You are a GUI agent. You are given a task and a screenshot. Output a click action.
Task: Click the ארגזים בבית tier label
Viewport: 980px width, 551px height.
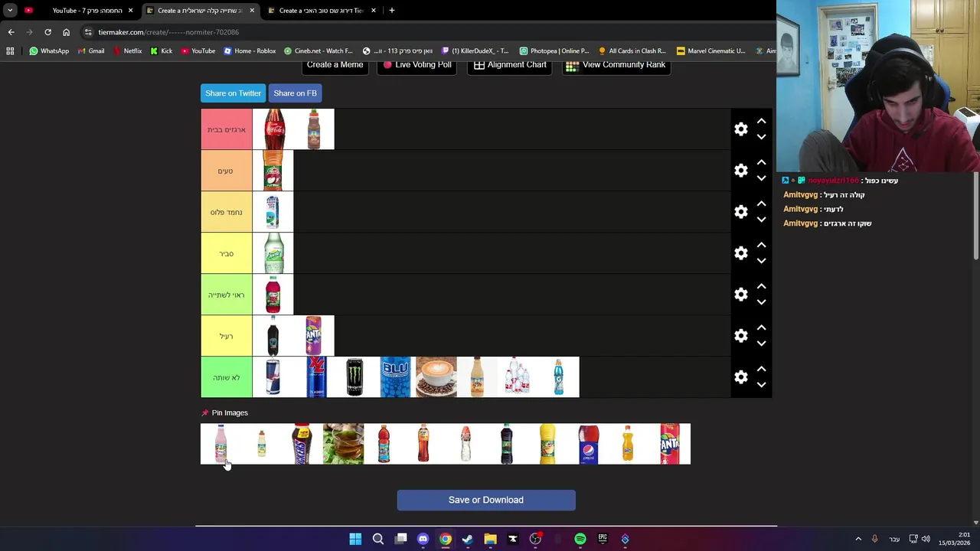[x=227, y=129]
